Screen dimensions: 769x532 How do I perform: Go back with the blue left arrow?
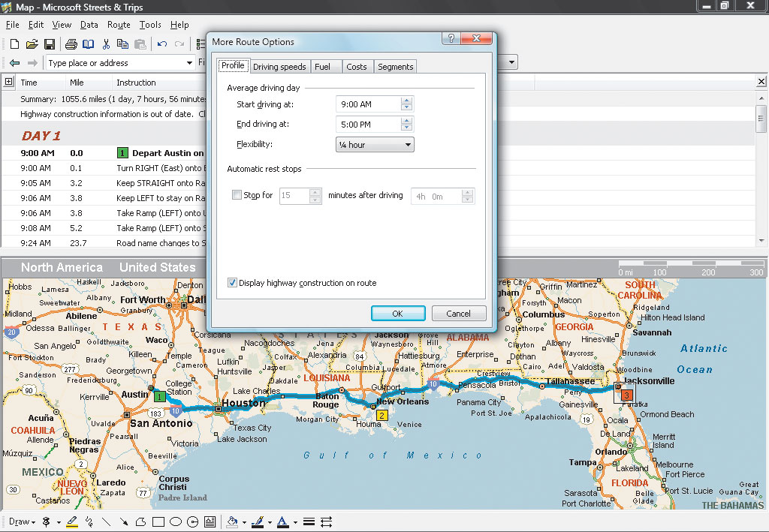(15, 63)
